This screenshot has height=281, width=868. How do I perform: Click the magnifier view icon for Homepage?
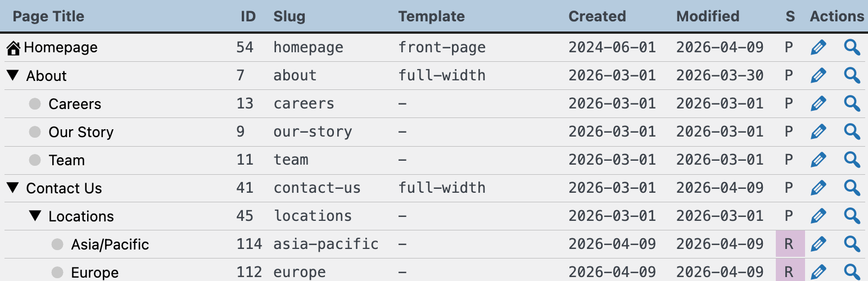pos(852,47)
